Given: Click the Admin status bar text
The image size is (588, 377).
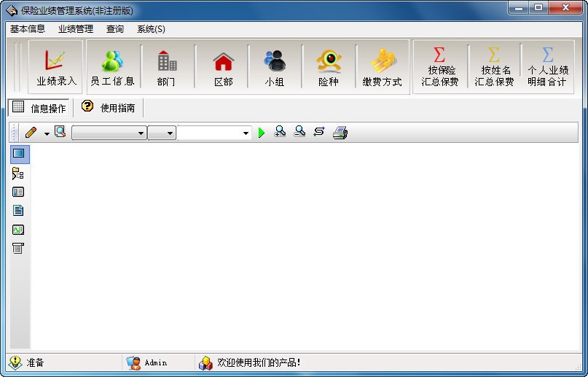Looking at the screenshot, I should (156, 362).
